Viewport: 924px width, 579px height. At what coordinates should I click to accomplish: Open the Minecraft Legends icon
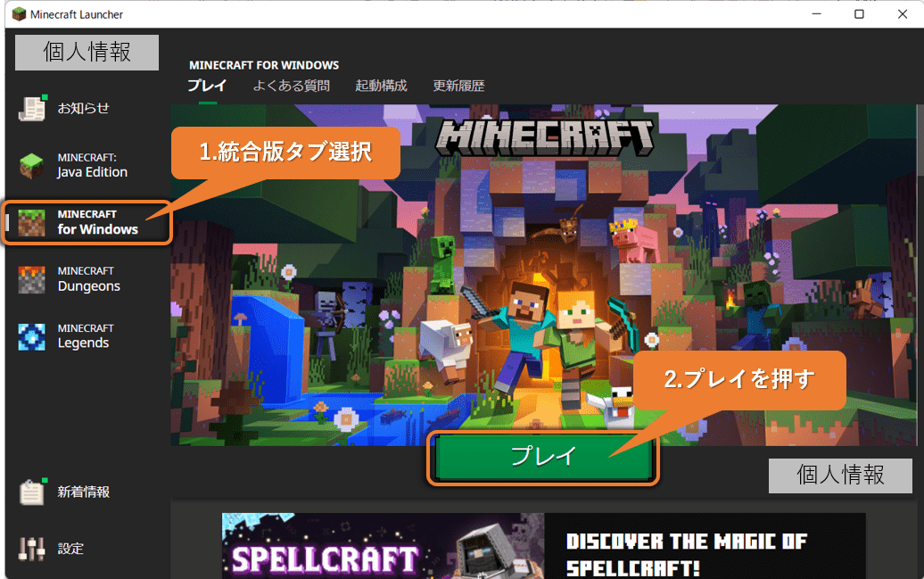click(x=32, y=336)
